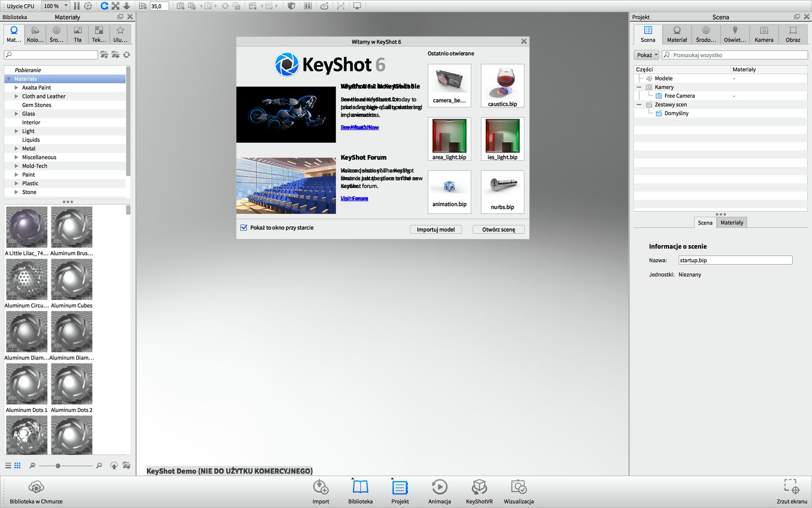Adjust the library thumbnail size slider
The image size is (812, 508).
[x=58, y=465]
